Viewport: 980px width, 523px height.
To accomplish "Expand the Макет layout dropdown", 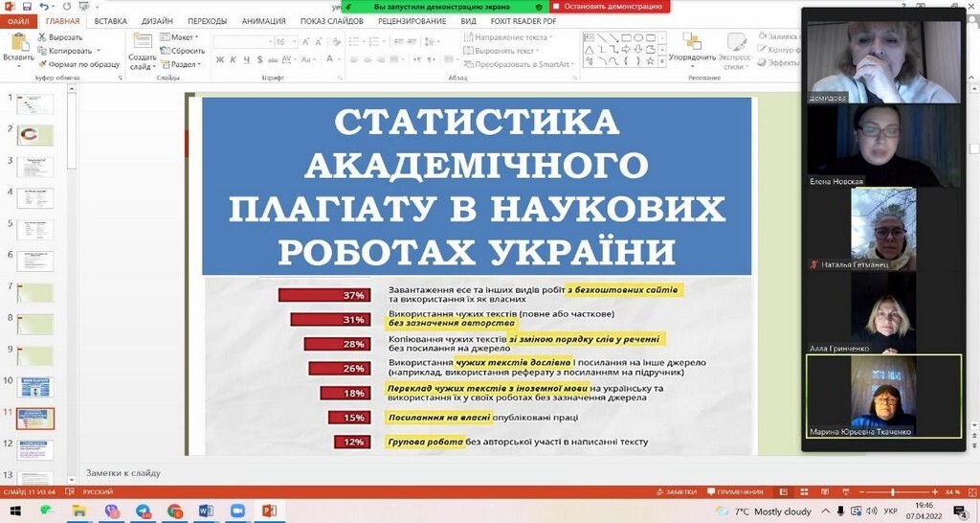I will [179, 37].
